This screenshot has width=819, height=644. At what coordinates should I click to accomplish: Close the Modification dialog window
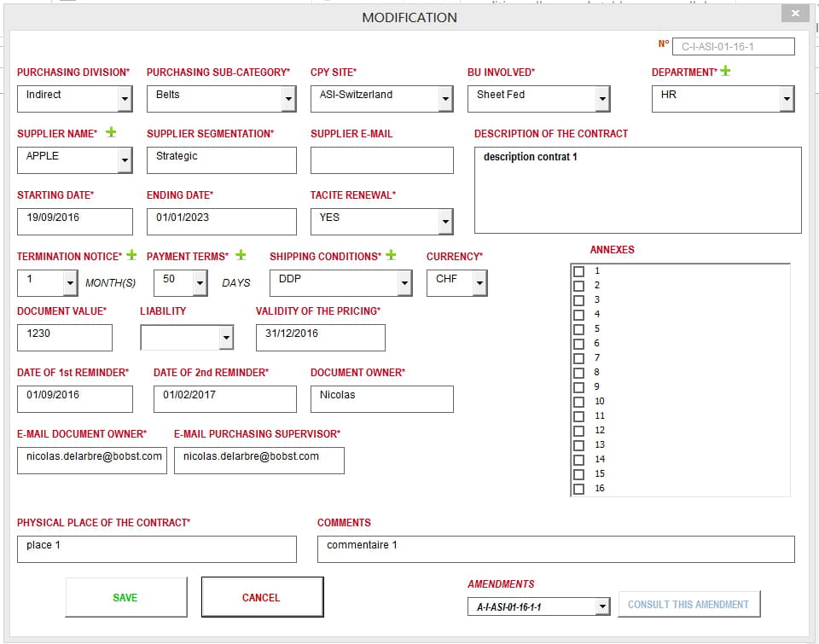click(x=795, y=14)
